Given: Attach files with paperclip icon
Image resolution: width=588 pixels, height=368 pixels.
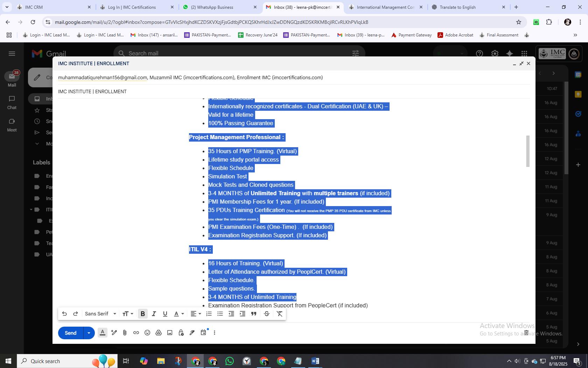Looking at the screenshot, I should [x=125, y=333].
